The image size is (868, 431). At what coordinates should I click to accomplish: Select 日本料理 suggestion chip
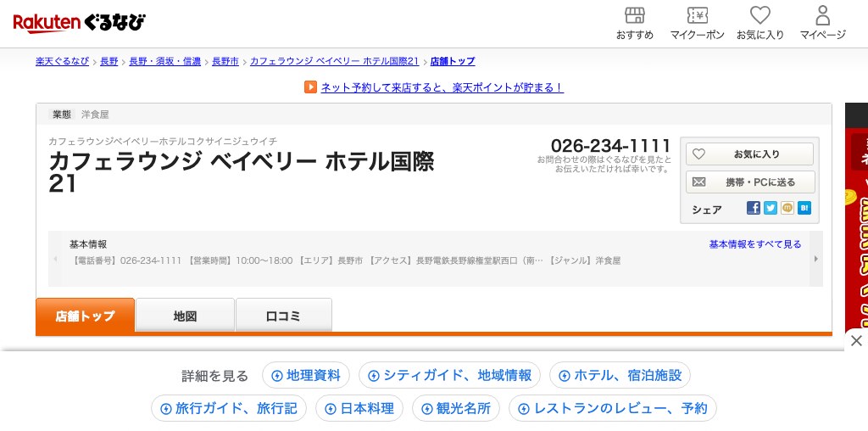(x=359, y=408)
